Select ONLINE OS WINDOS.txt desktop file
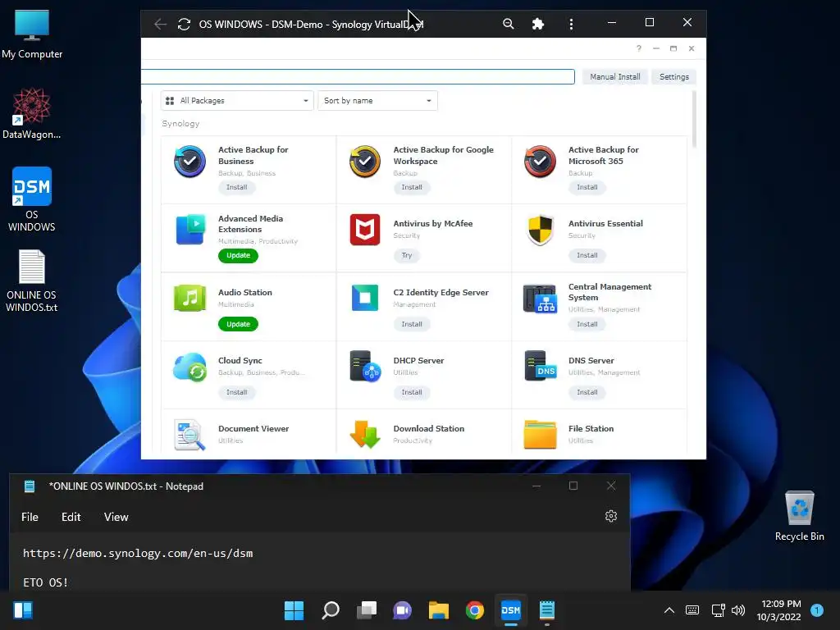The image size is (840, 630). point(32,281)
